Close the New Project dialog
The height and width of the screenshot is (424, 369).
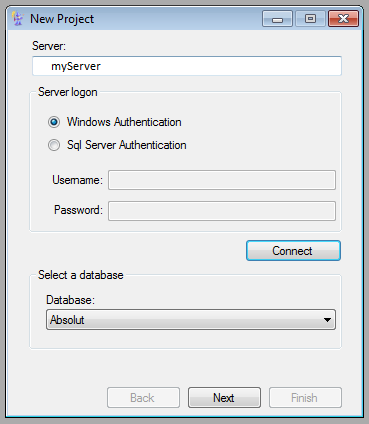click(x=343, y=19)
